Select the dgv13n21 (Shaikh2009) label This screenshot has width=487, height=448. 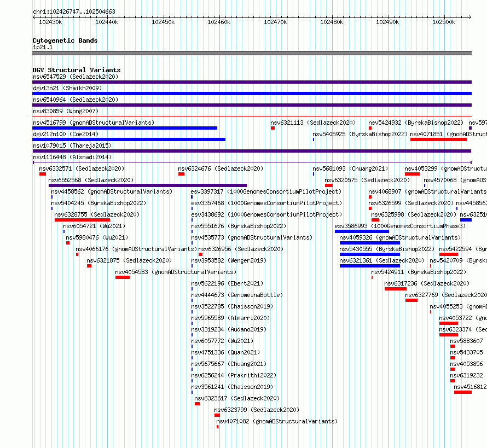click(67, 88)
